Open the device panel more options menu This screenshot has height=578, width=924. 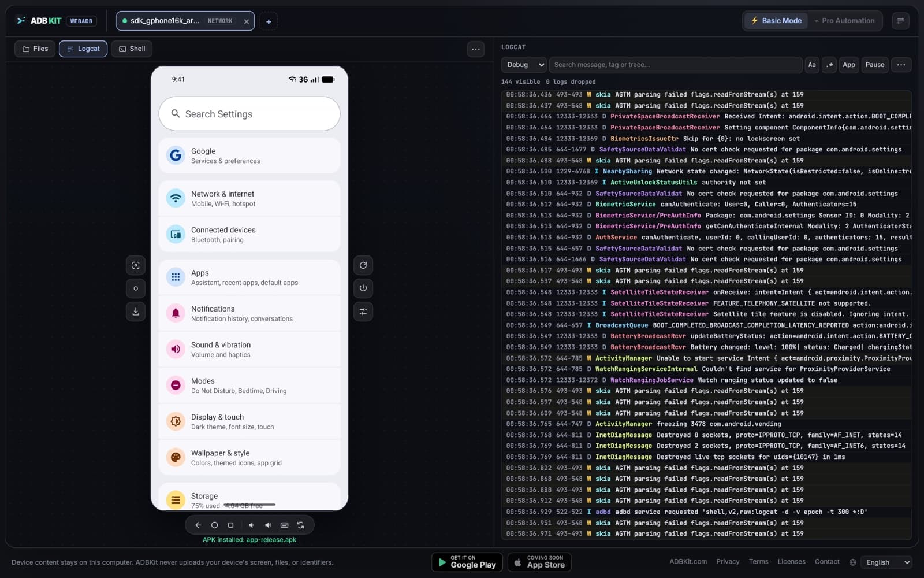coord(476,49)
